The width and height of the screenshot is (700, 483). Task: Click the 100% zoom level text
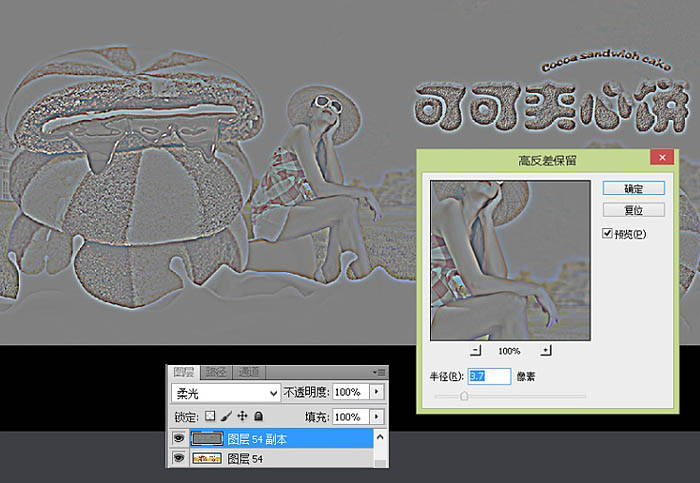[509, 351]
